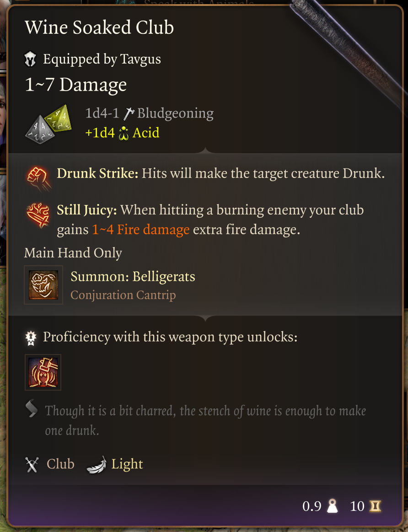Viewport: 408px width, 532px height.
Task: Click the Summon: Belligerats spell icon
Action: 43,285
